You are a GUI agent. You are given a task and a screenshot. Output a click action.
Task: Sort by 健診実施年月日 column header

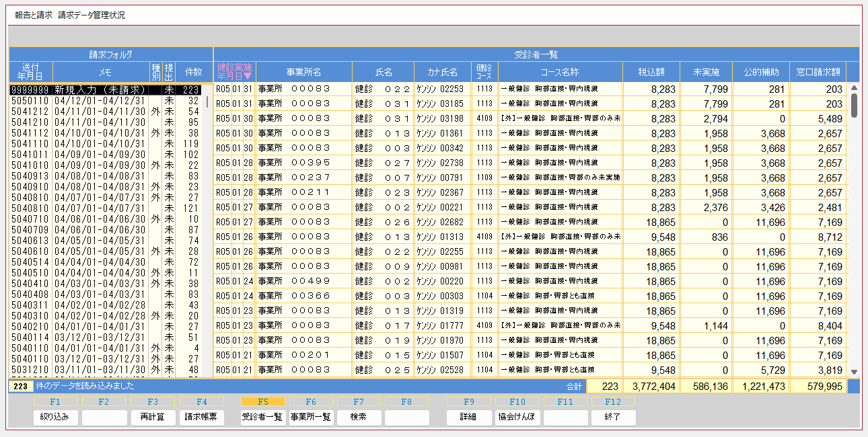[x=234, y=71]
